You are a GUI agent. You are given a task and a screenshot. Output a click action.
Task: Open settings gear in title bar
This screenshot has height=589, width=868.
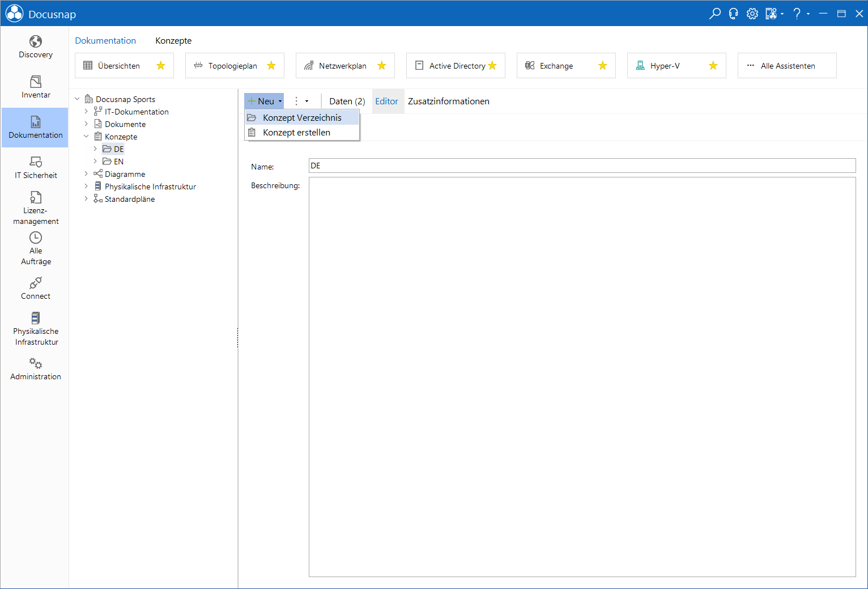pos(752,14)
